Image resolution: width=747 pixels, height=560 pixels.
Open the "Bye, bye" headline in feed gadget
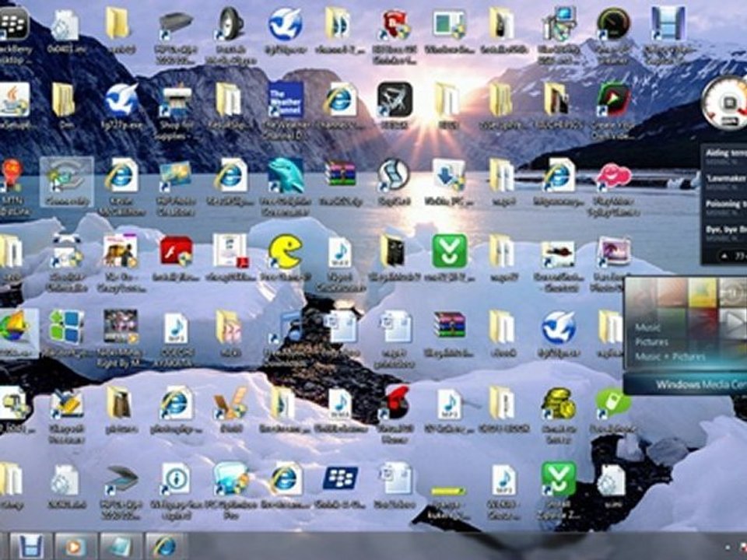coord(725,229)
